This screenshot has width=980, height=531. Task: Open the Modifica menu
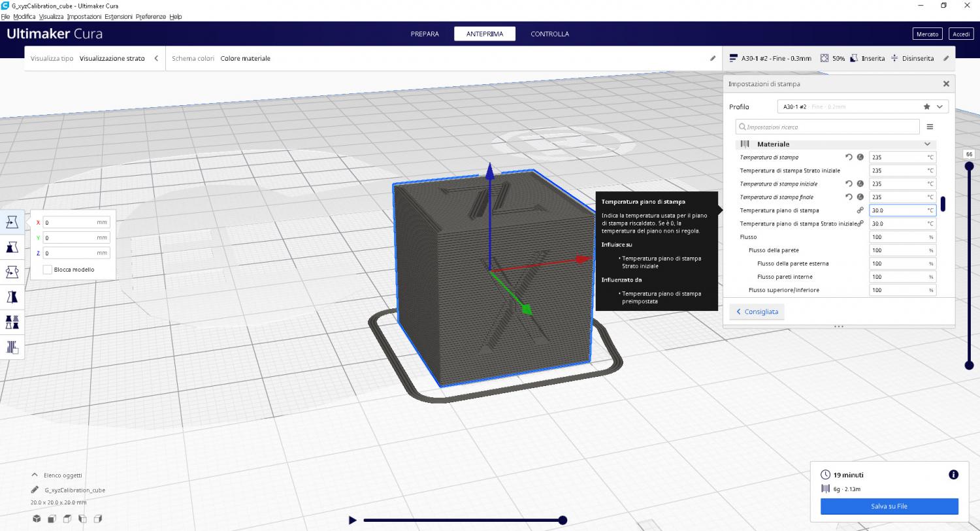pos(24,16)
